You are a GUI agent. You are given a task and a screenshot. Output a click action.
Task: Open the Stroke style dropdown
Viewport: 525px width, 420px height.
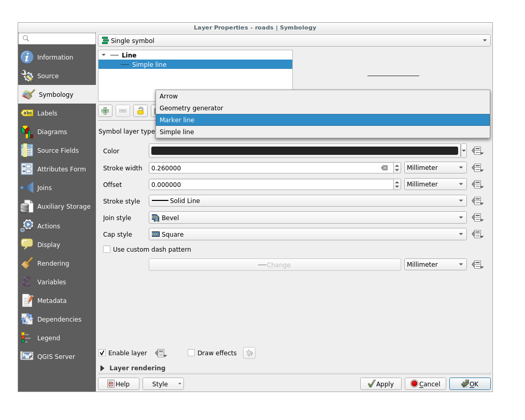307,201
